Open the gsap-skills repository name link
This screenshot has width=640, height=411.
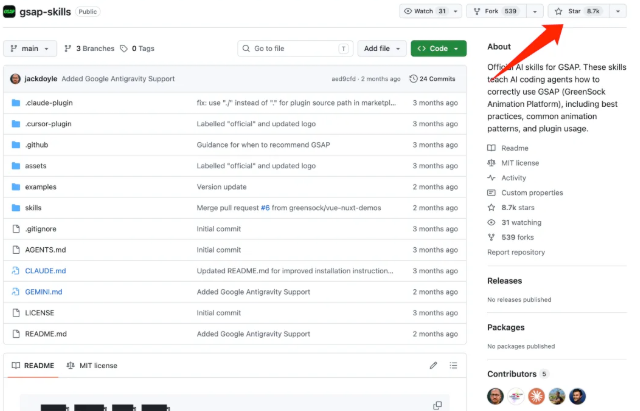tap(45, 12)
